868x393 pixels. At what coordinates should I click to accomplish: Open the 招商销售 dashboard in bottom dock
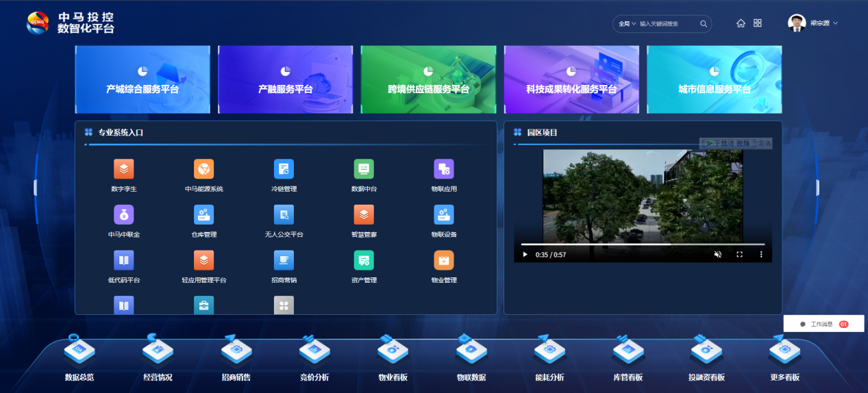click(236, 359)
